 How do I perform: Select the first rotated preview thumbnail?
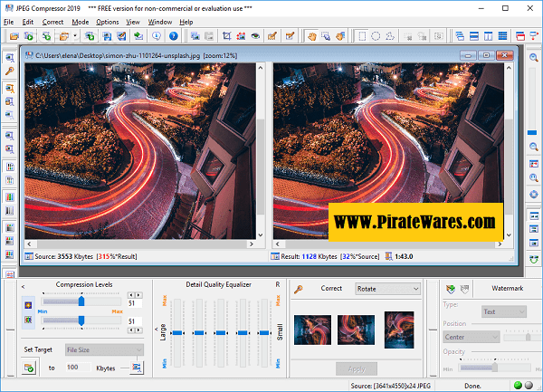312,330
